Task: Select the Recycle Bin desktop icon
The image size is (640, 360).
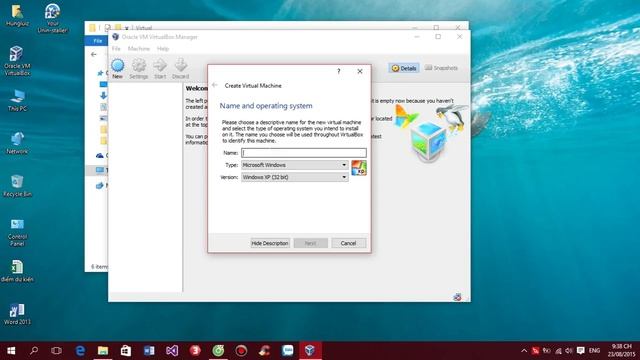Action: [17, 186]
